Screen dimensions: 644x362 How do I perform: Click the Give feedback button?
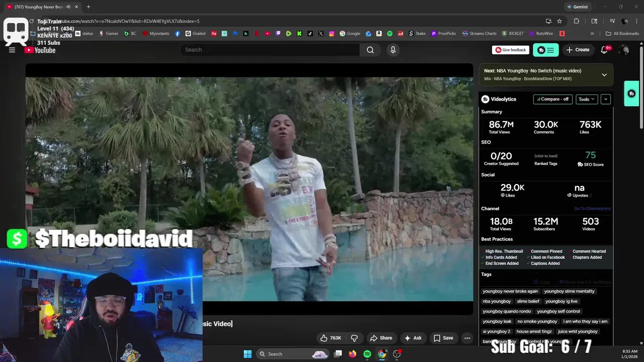tap(511, 50)
